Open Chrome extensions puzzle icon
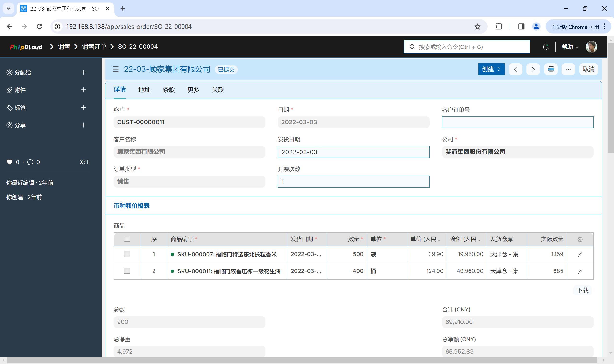 (498, 26)
